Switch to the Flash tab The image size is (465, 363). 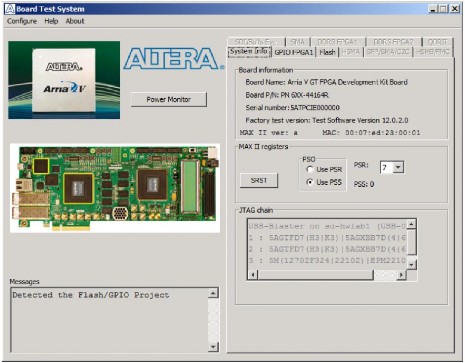click(327, 52)
